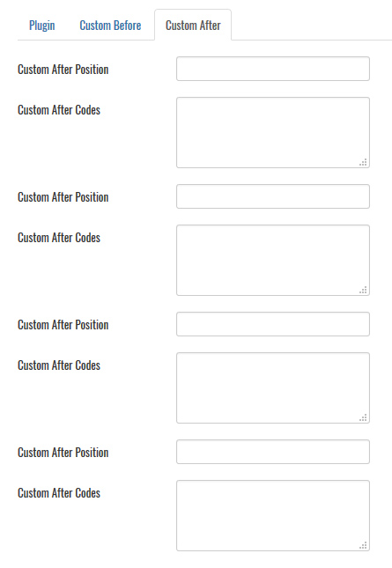The height and width of the screenshot is (568, 392).
Task: Open the Custom Before tab
Action: (x=110, y=26)
